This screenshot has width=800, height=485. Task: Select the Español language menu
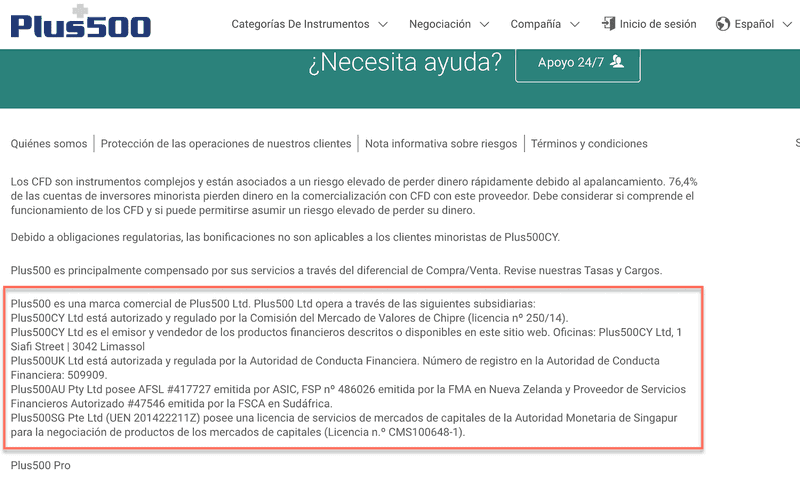(x=754, y=24)
